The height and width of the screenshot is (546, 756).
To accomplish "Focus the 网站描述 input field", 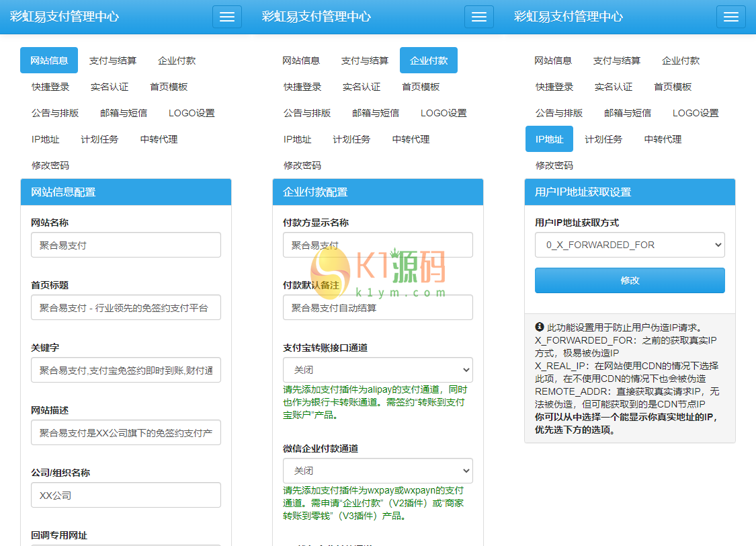I will pos(126,432).
